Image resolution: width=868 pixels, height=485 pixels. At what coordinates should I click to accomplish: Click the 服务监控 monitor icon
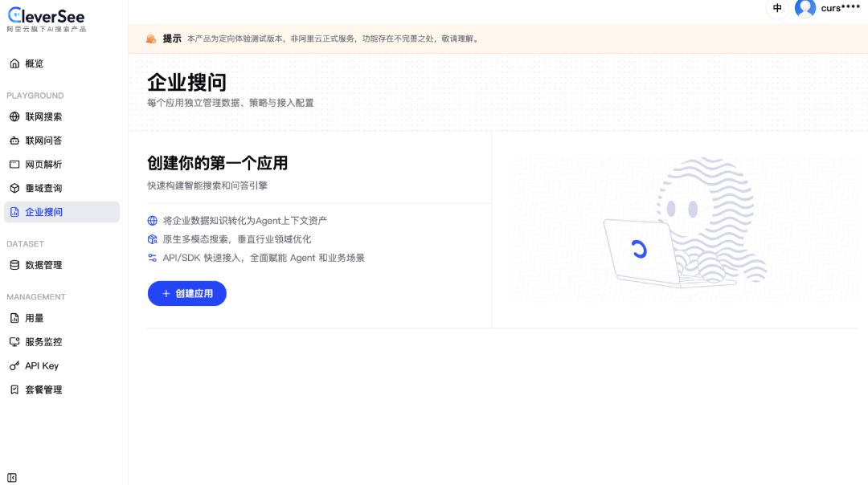[x=14, y=342]
